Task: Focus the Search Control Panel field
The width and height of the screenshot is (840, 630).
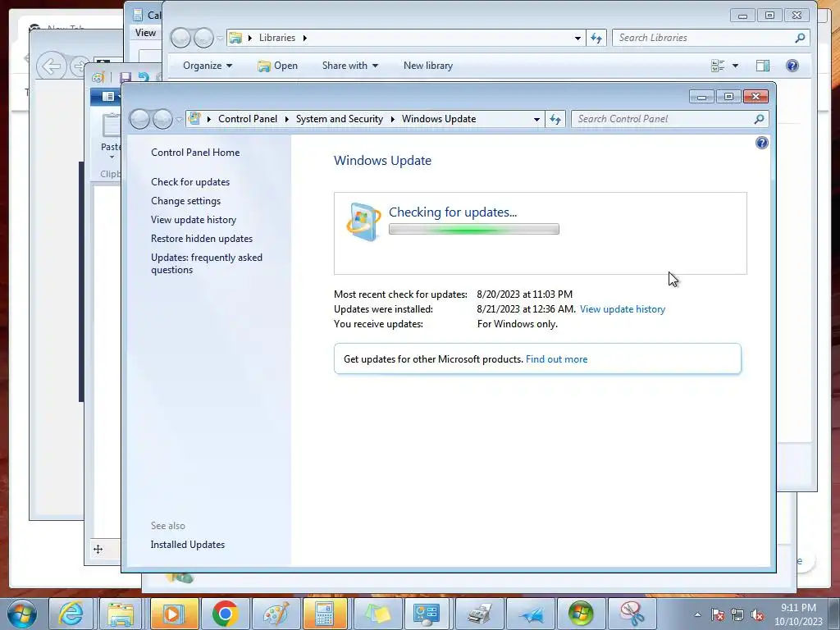Action: click(663, 119)
